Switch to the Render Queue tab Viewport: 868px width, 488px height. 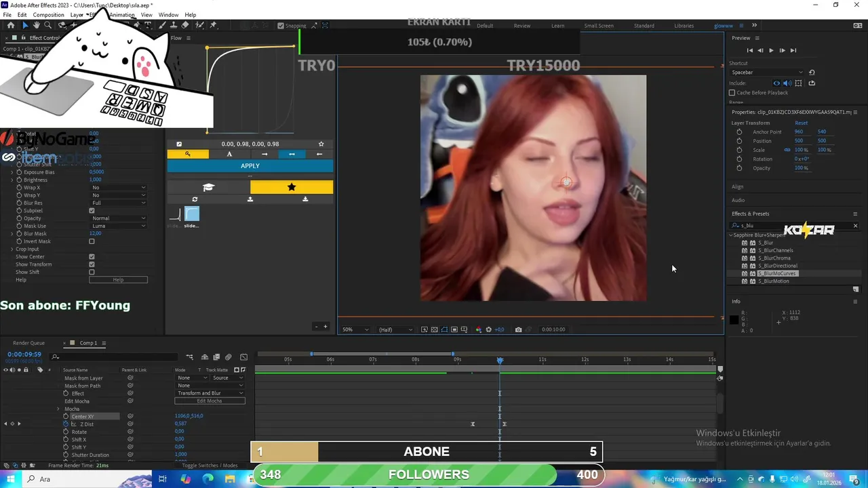28,343
